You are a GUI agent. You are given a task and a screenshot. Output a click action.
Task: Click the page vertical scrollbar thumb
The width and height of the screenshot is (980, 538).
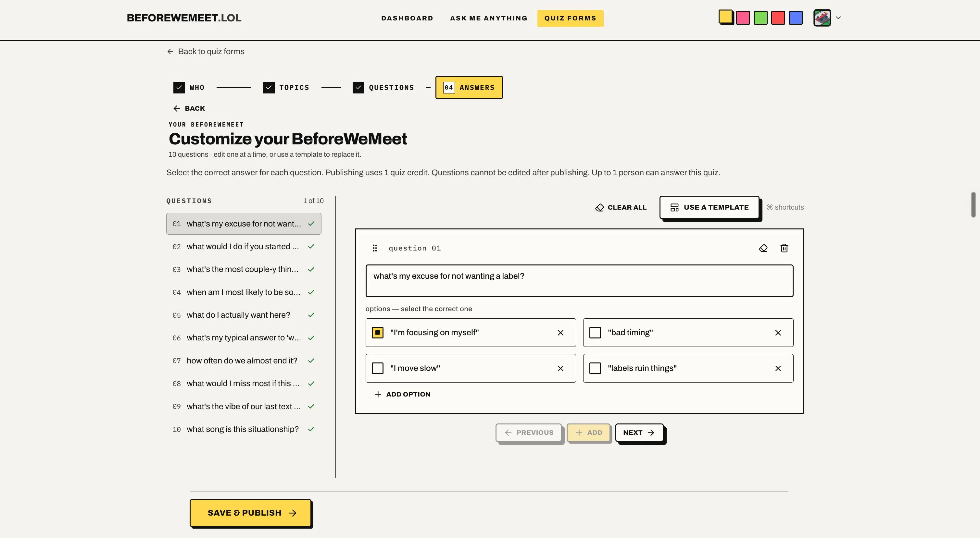tap(973, 204)
